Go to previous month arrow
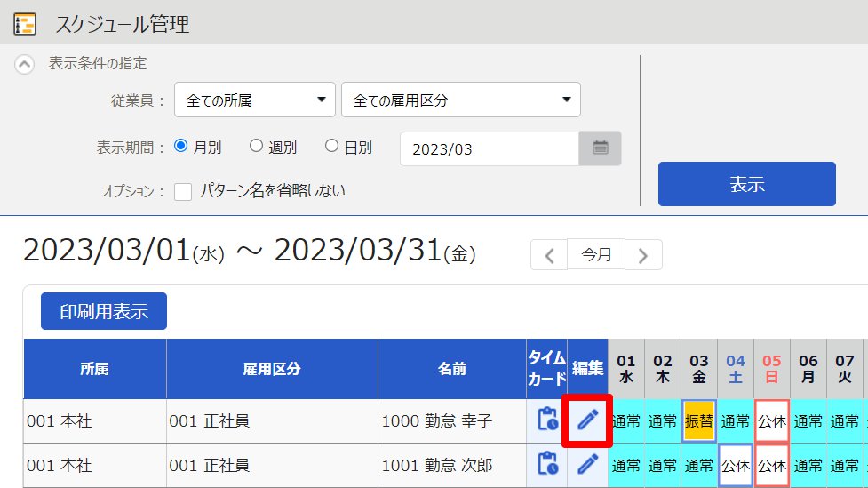This screenshot has height=488, width=868. coord(548,255)
